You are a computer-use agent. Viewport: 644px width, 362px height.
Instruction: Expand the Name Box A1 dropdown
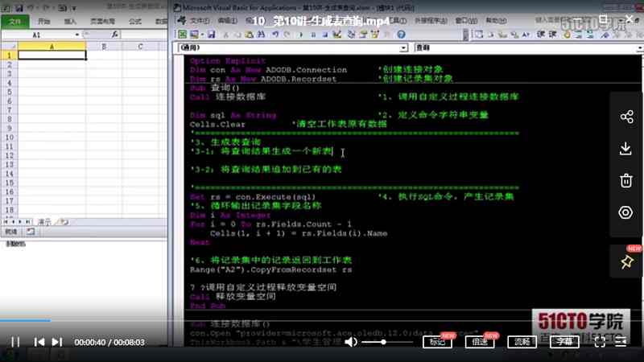tap(77, 35)
